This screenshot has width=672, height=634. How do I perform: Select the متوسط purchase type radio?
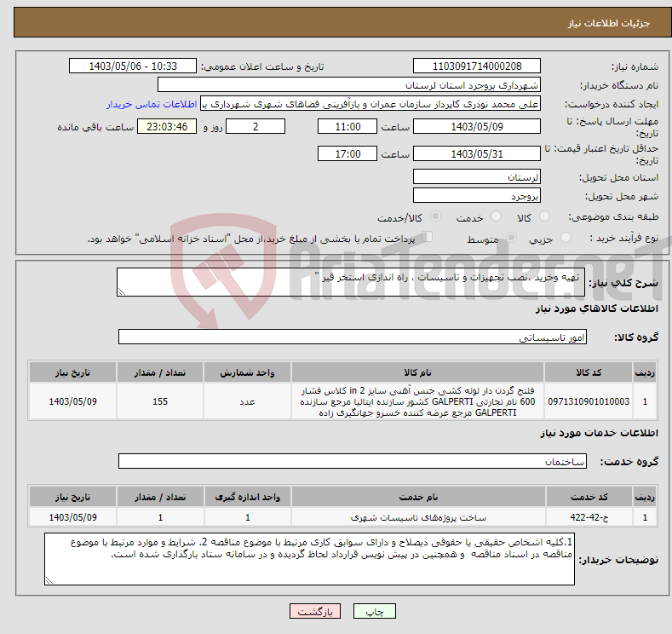(511, 238)
